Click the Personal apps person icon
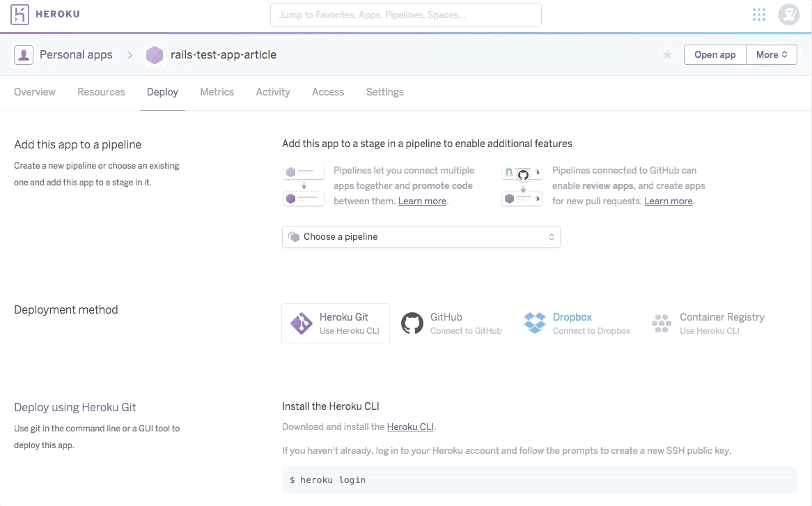The height and width of the screenshot is (506, 812). click(24, 55)
